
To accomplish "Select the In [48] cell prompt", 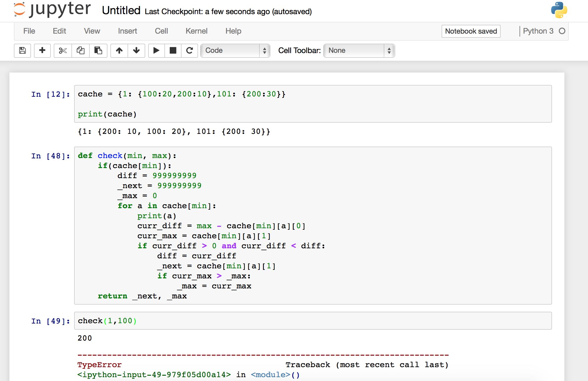I will [x=51, y=156].
